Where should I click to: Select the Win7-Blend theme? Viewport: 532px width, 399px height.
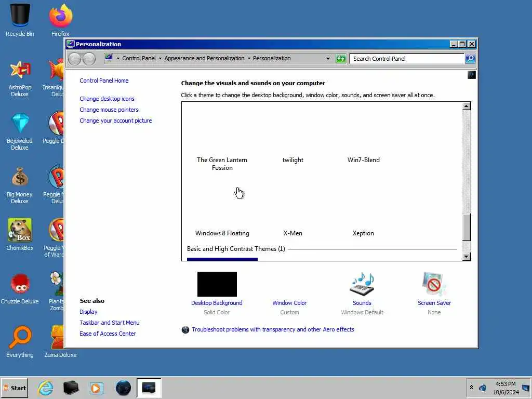click(x=363, y=160)
